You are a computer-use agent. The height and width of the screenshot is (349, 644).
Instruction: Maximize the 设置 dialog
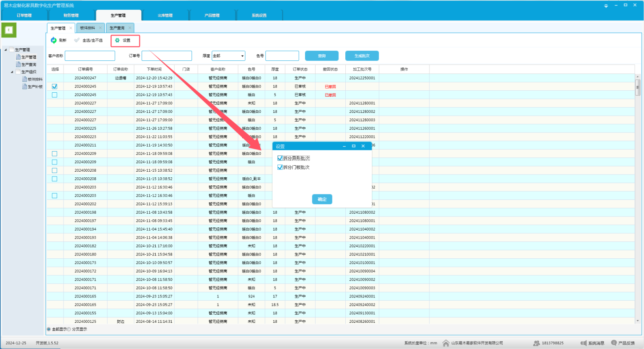353,146
